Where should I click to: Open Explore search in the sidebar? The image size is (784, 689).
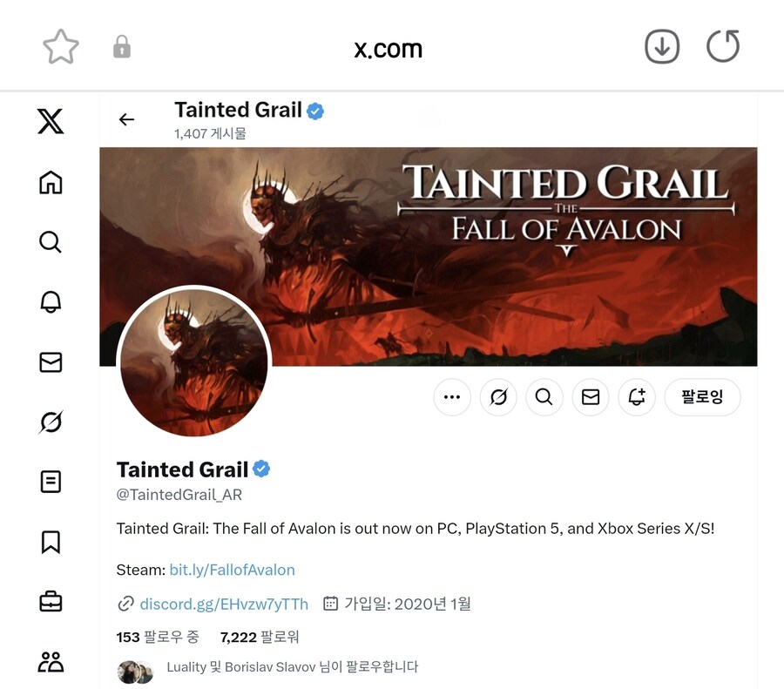coord(51,242)
